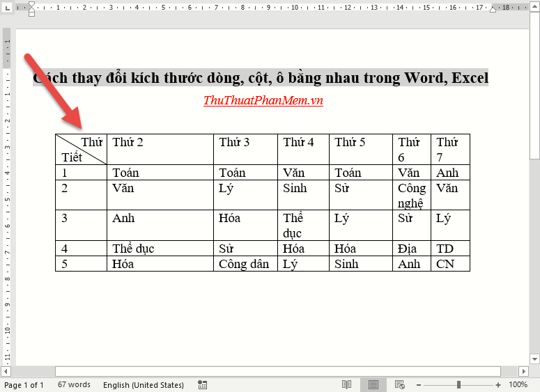Click the Thể dục cell in row 3
The height and width of the screenshot is (392, 540).
(x=303, y=226)
